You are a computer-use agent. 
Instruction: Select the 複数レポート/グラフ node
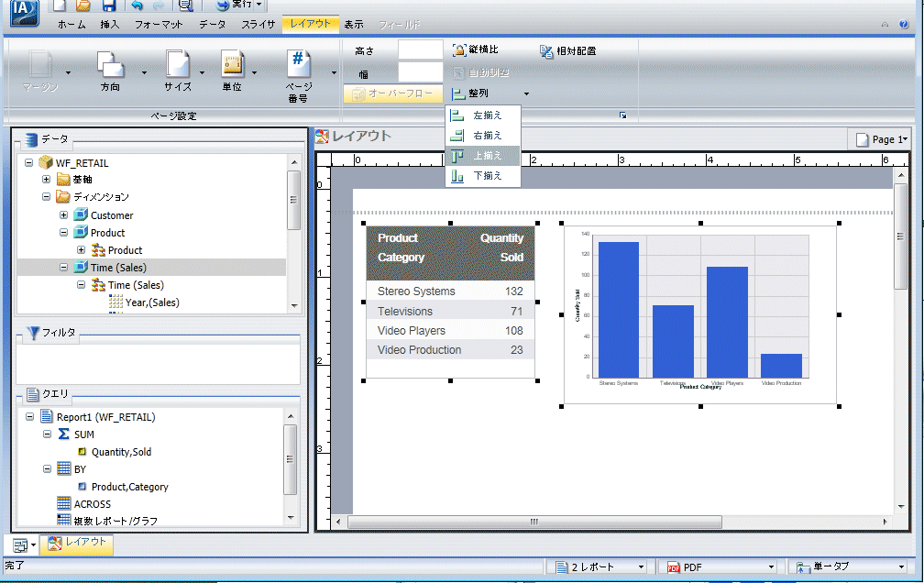click(x=115, y=521)
